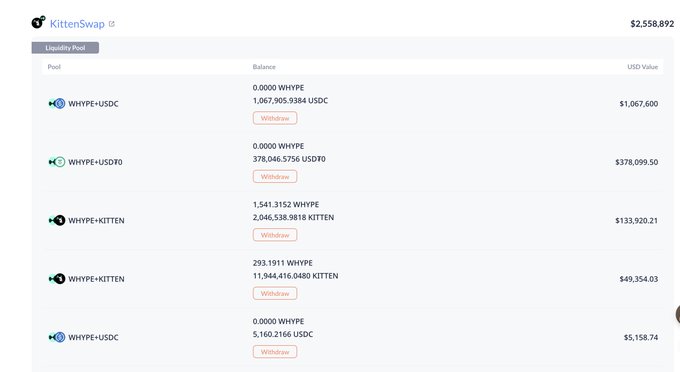
Task: Click the 293.1911 WHYPE balance
Action: 282,263
